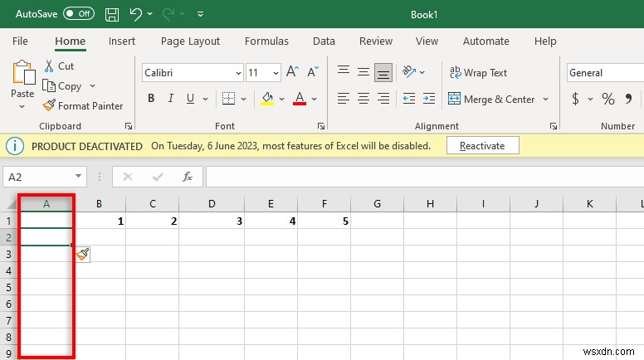Image resolution: width=644 pixels, height=360 pixels.
Task: Align text right
Action: [383, 99]
